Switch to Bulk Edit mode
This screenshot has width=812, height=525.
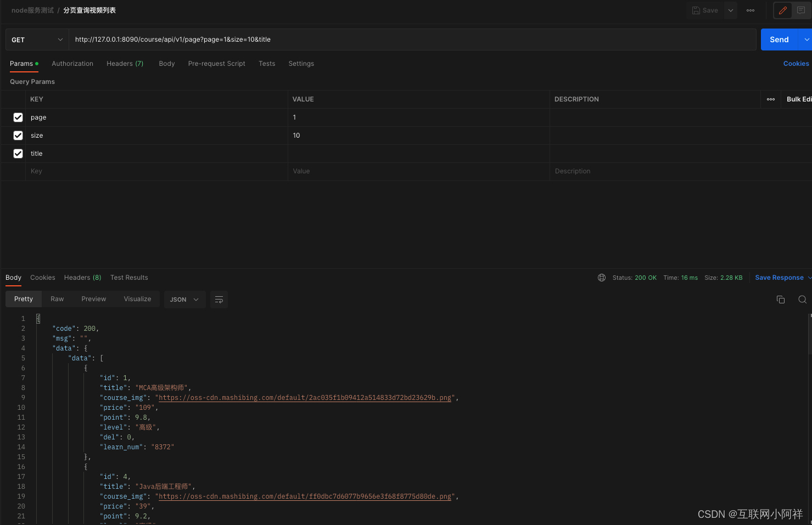point(799,99)
